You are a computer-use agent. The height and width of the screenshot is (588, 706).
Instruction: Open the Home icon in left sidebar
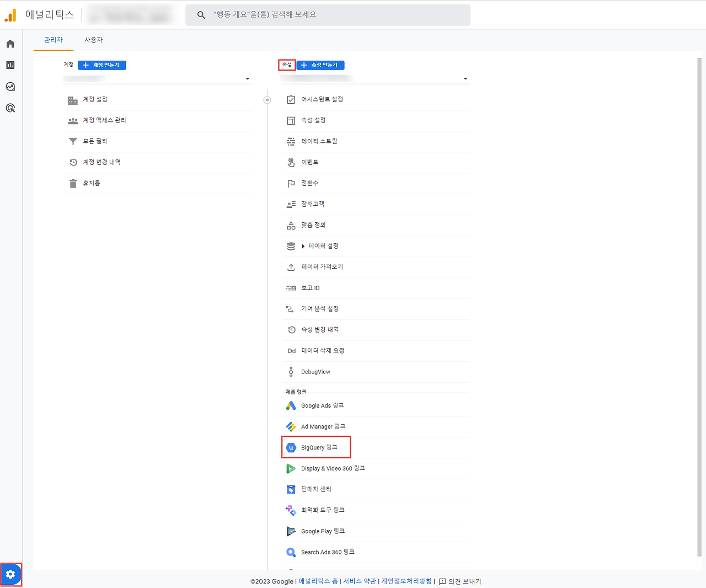pos(10,44)
